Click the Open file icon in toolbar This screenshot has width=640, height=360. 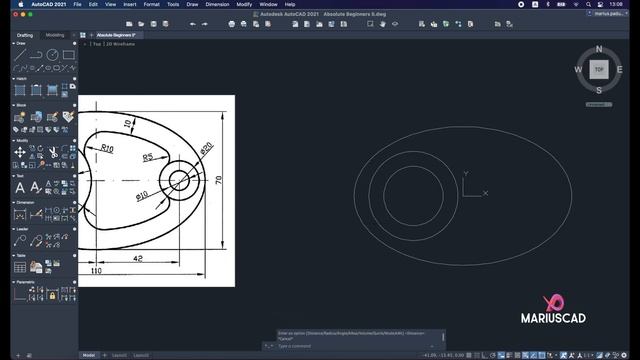tap(141, 24)
